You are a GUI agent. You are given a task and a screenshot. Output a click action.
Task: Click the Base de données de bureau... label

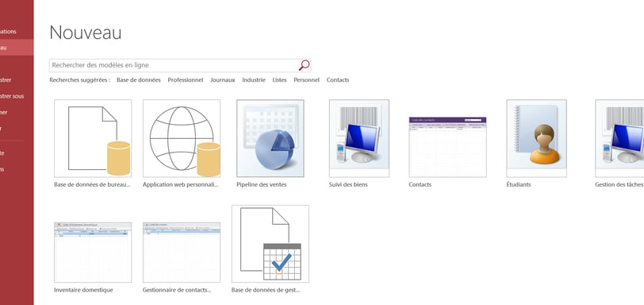click(92, 184)
